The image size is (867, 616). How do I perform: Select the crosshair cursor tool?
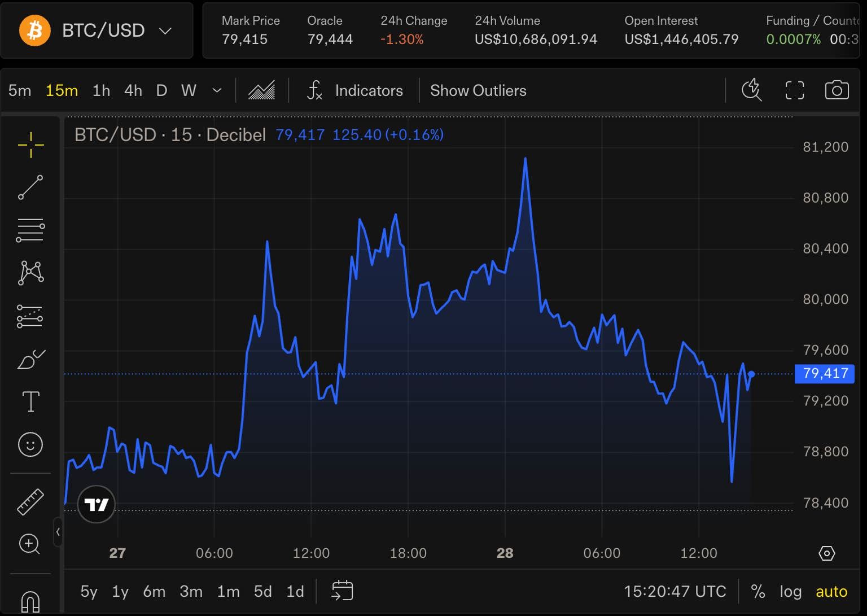30,145
